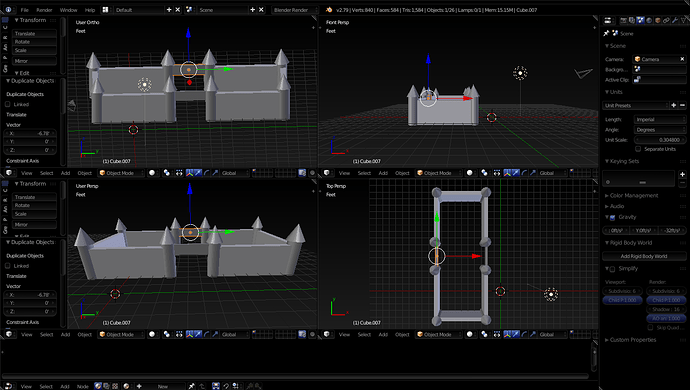The width and height of the screenshot is (690, 390).
Task: Open Object Mode dropdown in top-left viewport
Action: tap(121, 173)
